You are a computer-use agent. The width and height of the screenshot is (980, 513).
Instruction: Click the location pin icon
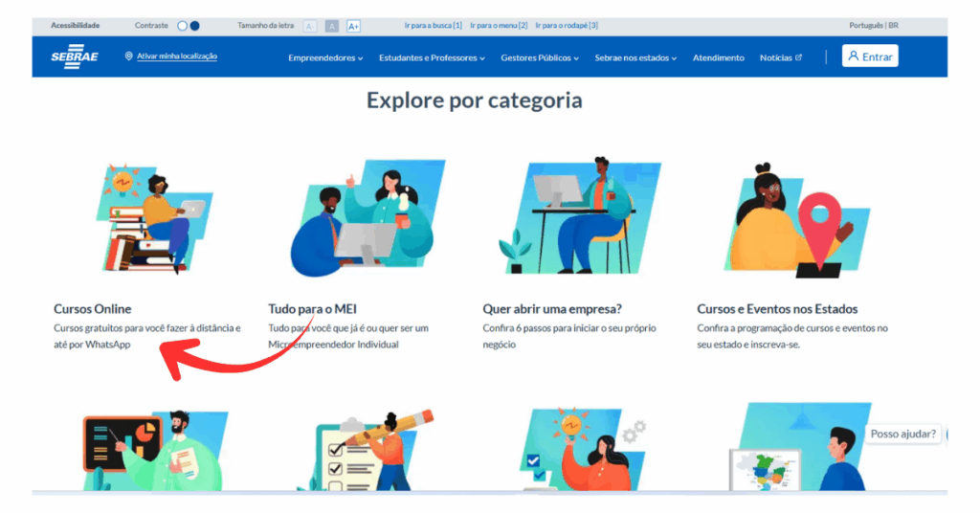click(x=129, y=56)
